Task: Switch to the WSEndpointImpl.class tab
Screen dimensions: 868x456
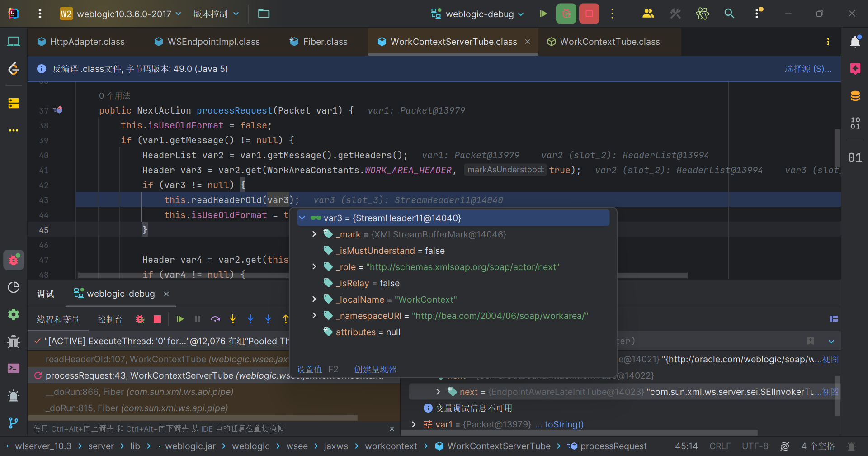Action: coord(208,42)
